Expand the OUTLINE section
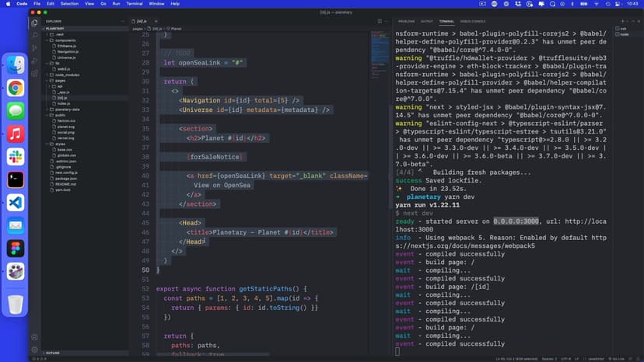This screenshot has width=644, height=362. 54,353
